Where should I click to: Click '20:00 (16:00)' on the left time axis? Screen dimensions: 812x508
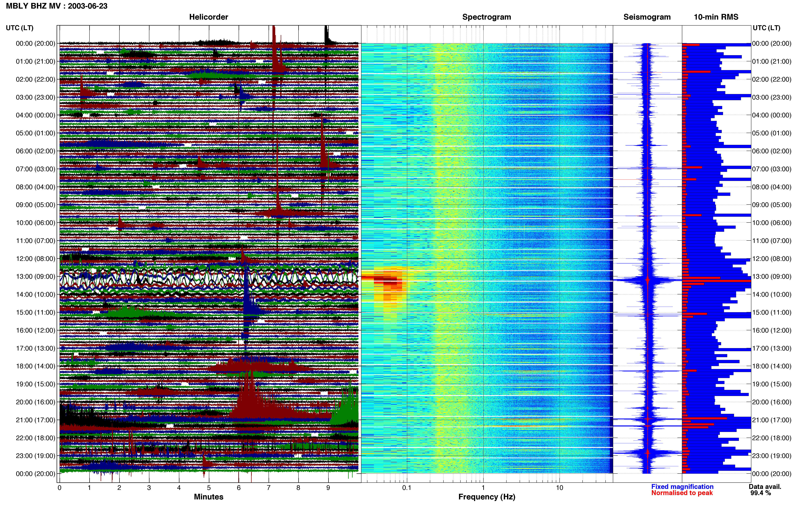(x=36, y=402)
